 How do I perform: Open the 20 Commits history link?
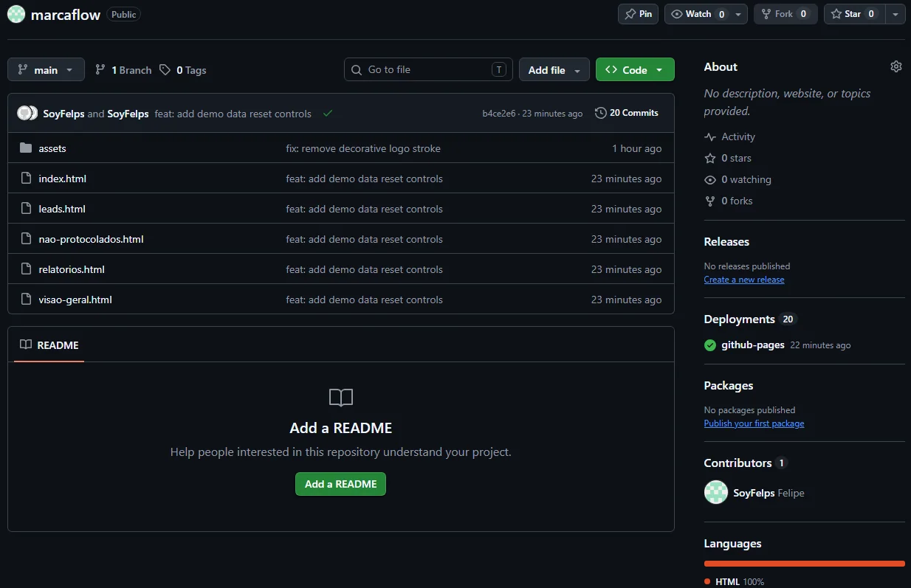click(x=627, y=113)
